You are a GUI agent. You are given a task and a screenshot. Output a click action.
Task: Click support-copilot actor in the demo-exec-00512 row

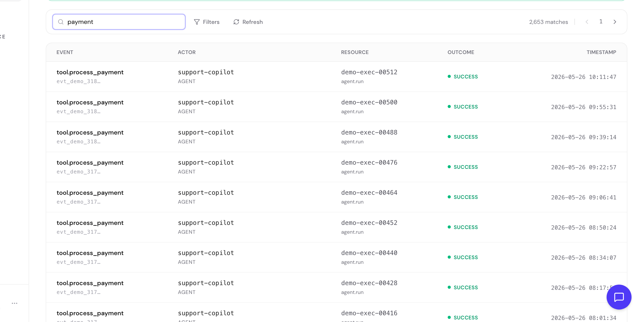tap(206, 72)
